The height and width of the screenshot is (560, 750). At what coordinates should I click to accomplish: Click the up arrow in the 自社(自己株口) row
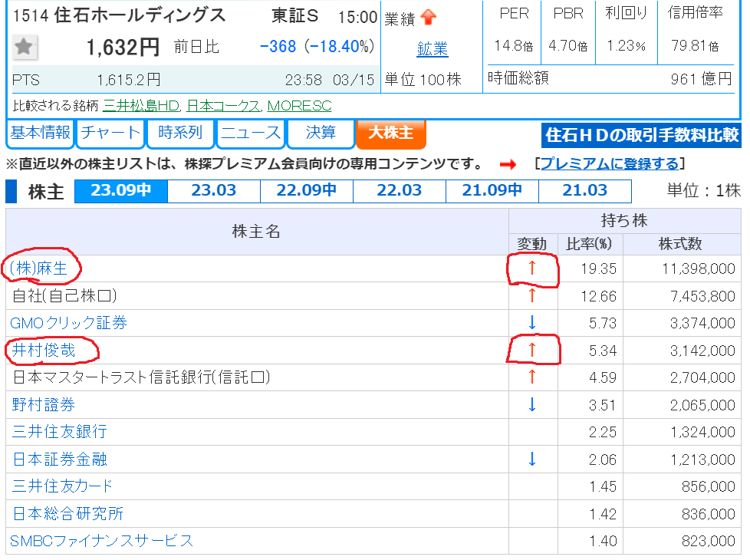coord(532,295)
